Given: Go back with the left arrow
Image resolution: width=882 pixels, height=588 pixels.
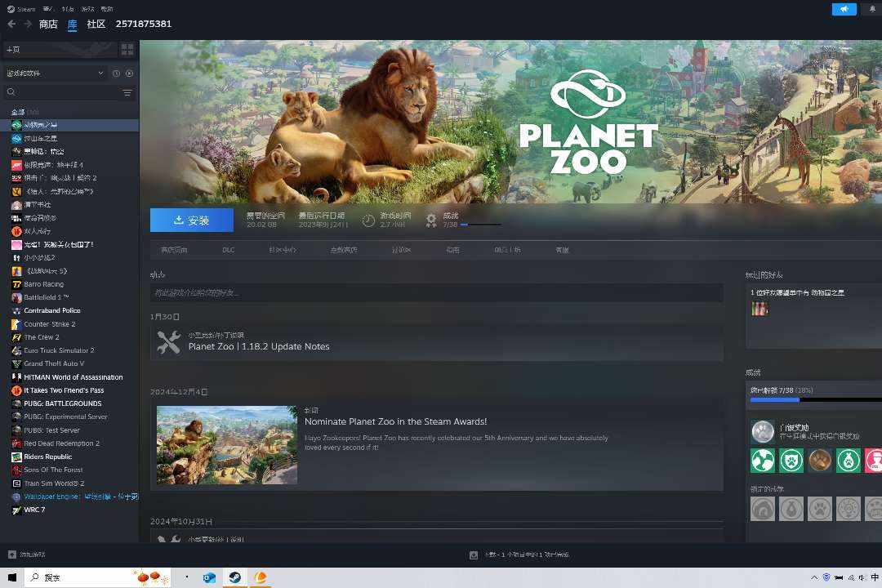Looking at the screenshot, I should [11, 24].
